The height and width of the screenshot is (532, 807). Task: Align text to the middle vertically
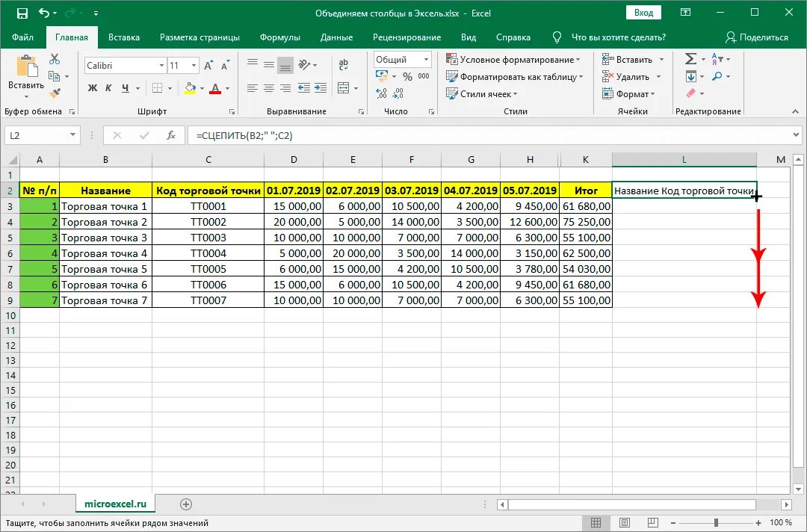269,65
